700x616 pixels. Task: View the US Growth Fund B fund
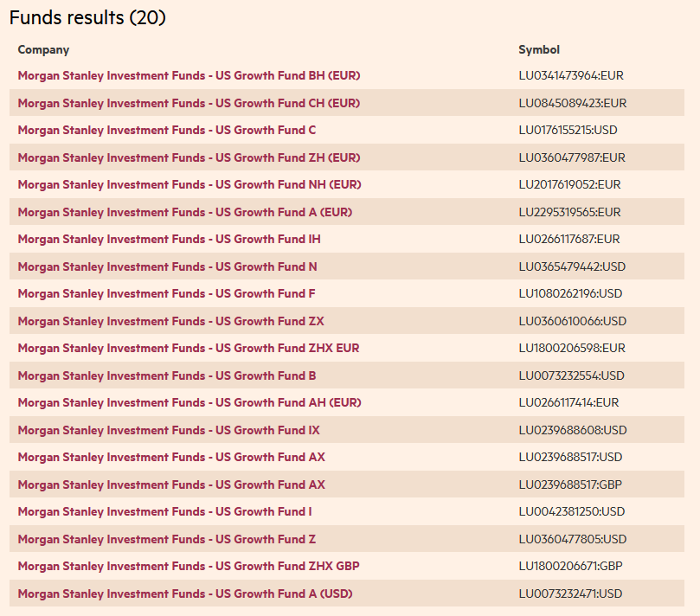pos(167,375)
